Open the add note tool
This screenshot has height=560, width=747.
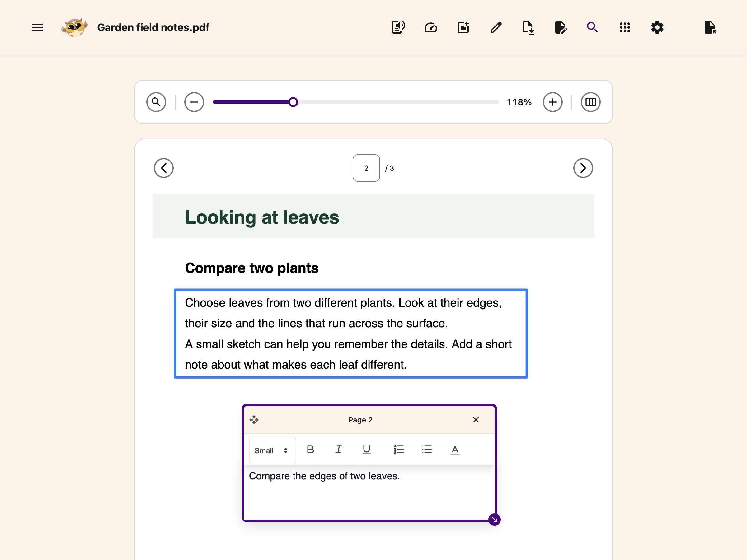point(463,27)
